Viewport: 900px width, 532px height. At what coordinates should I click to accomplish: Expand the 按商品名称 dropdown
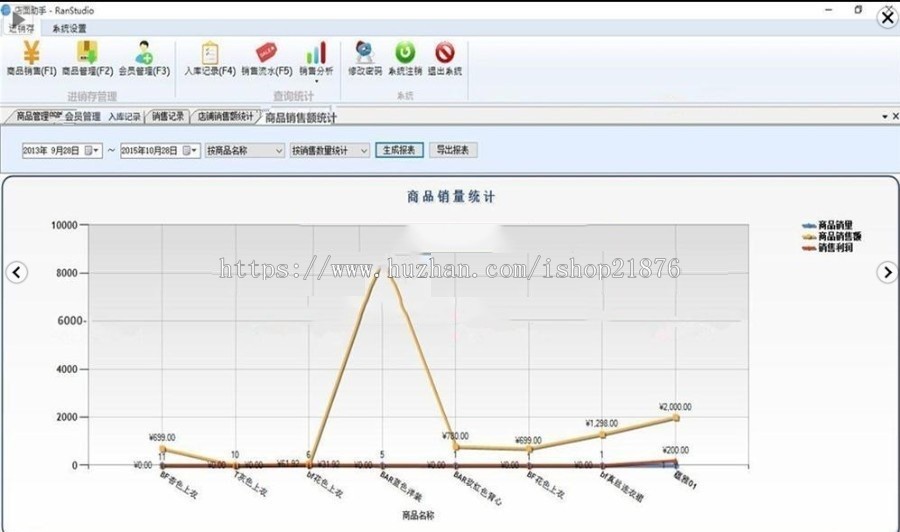click(x=279, y=150)
